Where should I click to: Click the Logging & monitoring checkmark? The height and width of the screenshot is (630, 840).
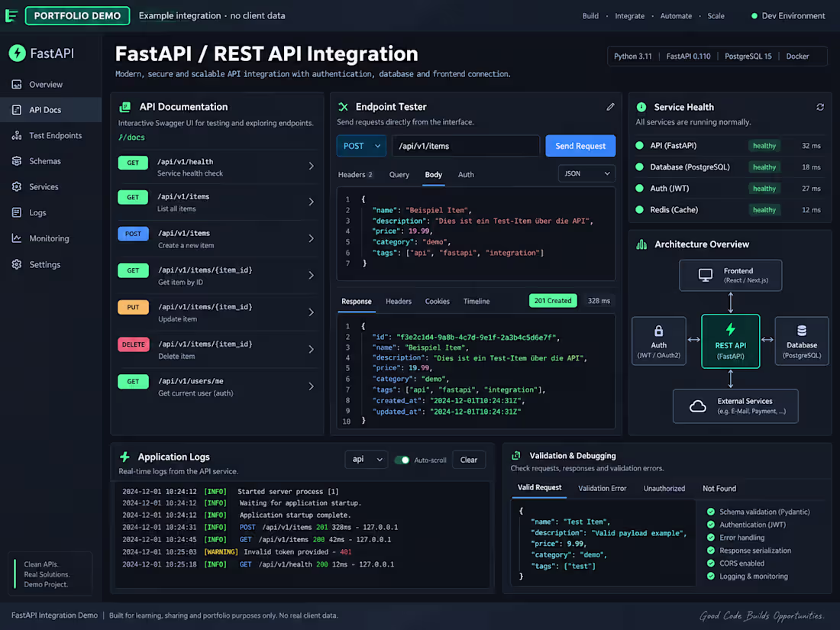[x=711, y=576]
